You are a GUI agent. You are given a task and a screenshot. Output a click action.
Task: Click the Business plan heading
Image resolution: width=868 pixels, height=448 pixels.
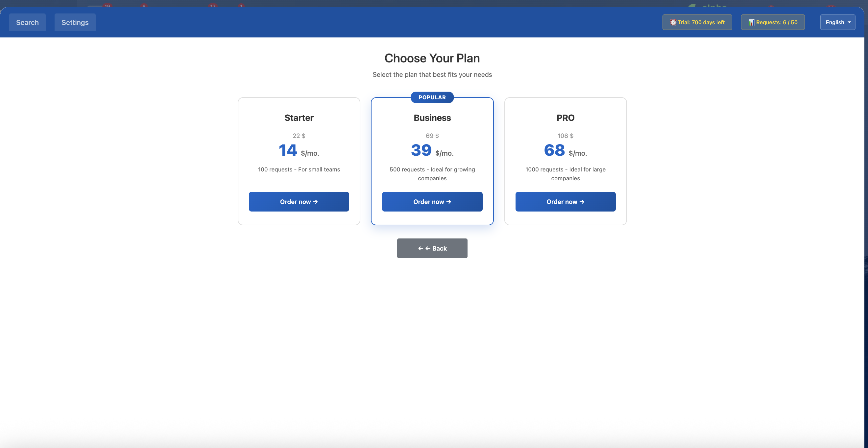tap(432, 118)
